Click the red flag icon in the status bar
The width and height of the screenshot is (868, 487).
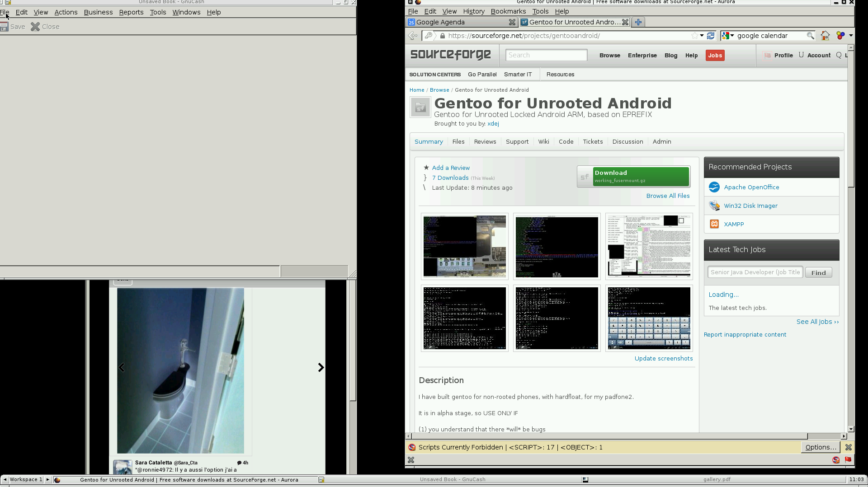click(x=848, y=460)
